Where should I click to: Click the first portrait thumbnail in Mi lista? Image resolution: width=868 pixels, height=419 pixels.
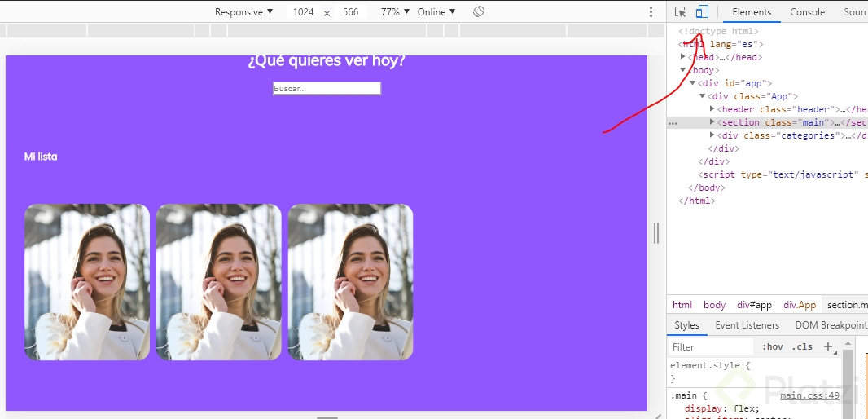point(87,282)
